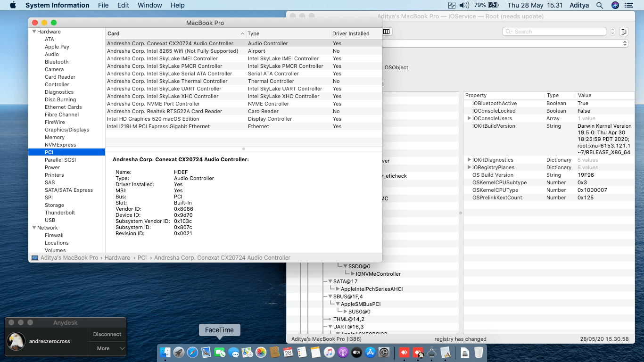Open Finder from the Dock
This screenshot has width=644, height=362.
point(165,352)
